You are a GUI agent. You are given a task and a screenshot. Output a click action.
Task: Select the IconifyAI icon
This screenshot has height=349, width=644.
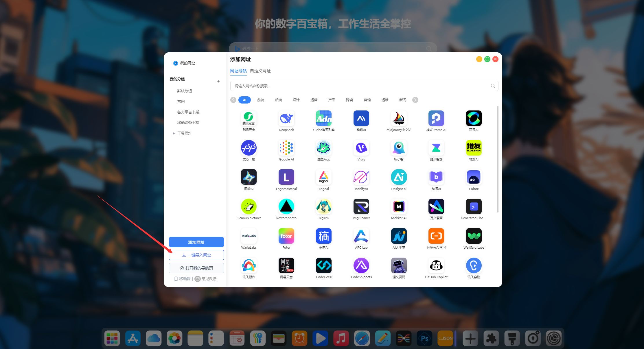tap(361, 177)
